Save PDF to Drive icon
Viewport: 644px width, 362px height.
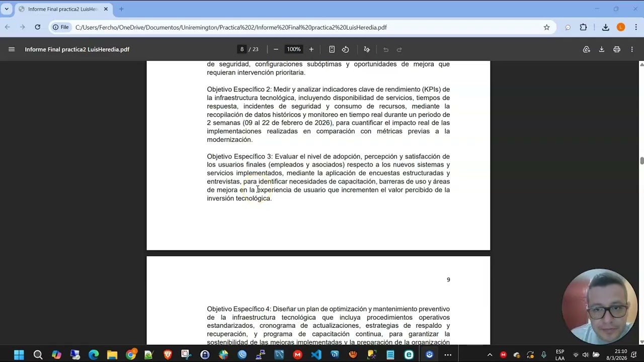(x=587, y=49)
